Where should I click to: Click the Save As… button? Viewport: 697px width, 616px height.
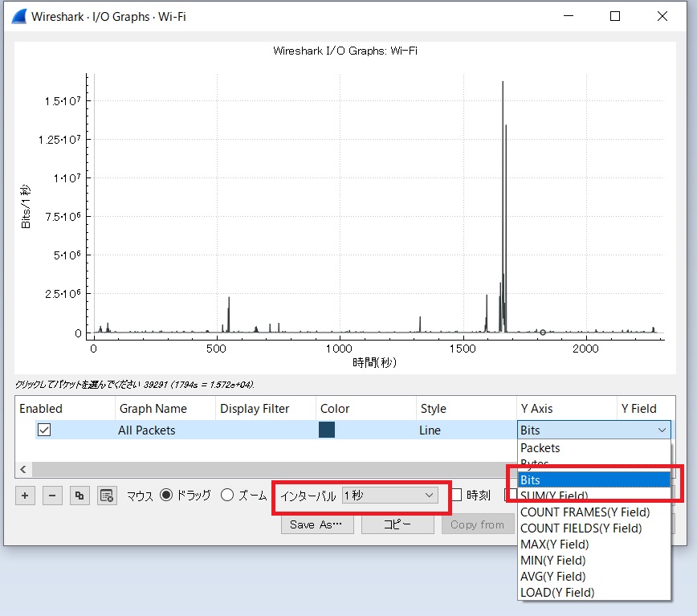[x=317, y=524]
